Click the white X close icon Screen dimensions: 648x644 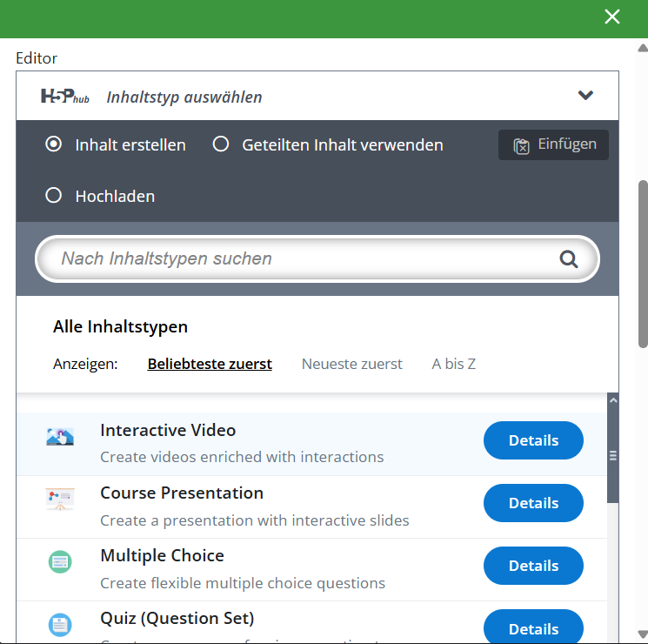[x=612, y=17]
